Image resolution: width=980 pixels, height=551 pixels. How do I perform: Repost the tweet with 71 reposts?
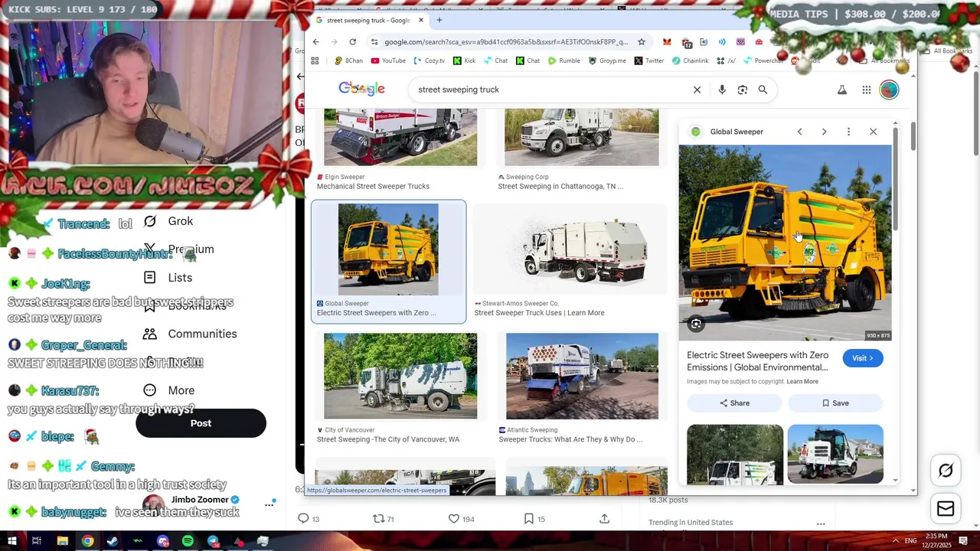[383, 519]
